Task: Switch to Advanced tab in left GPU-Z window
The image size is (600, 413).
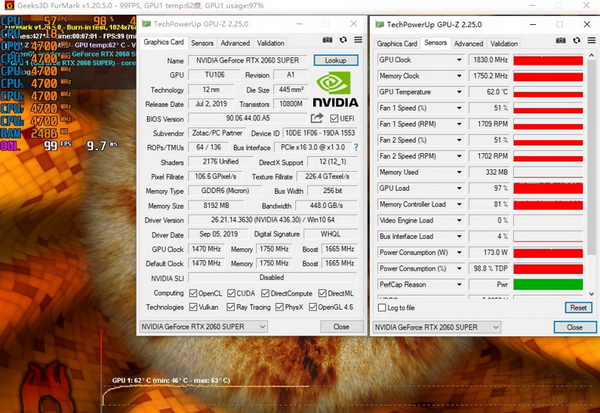Action: click(235, 43)
